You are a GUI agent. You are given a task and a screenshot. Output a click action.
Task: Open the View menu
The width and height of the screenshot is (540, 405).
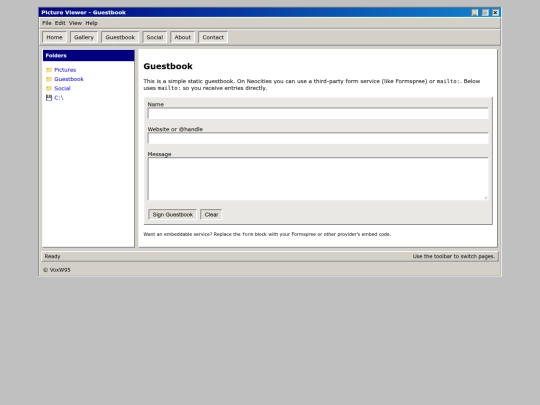click(x=75, y=23)
